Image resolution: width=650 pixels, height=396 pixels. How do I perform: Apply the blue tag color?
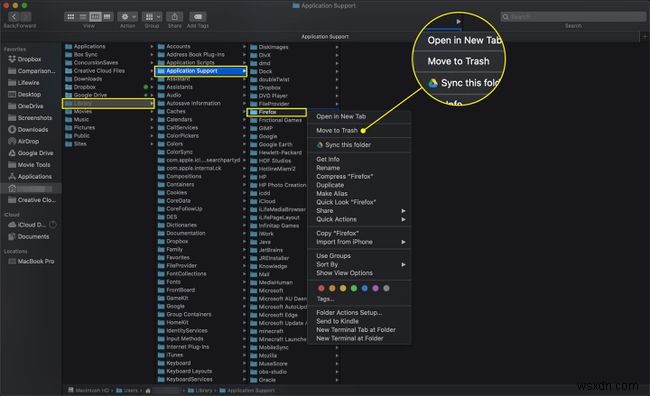pyautogui.click(x=365, y=288)
